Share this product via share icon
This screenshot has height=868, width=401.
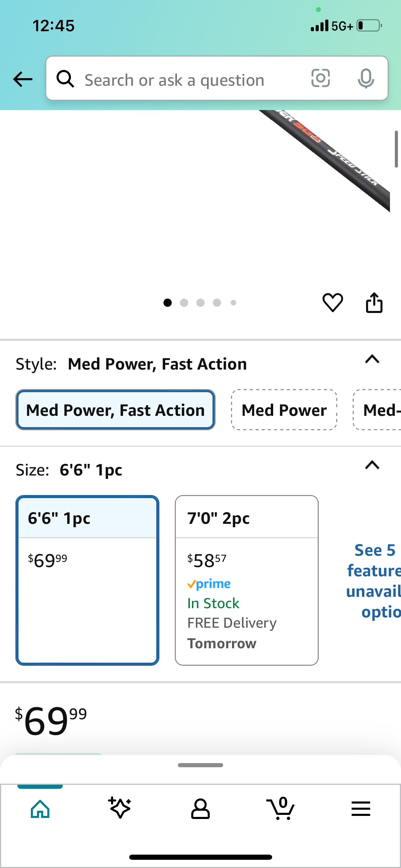[x=374, y=302]
